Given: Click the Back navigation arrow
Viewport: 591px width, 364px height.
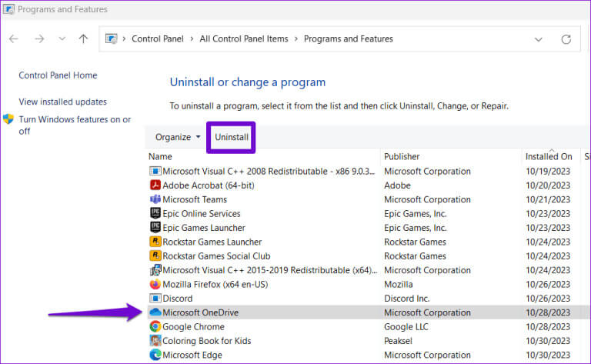Looking at the screenshot, I should point(14,38).
